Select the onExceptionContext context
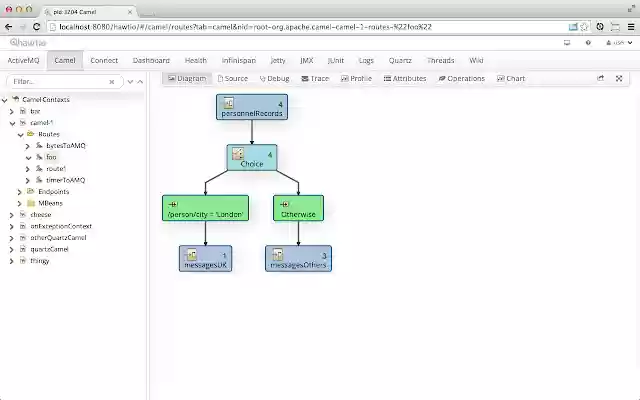The height and width of the screenshot is (400, 640). pos(61,226)
